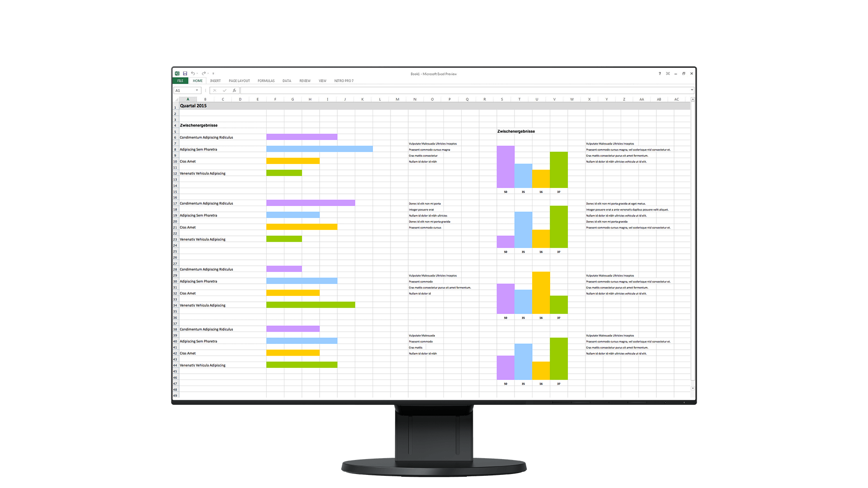
Task: Select Praesent commodo cursus magna in row 8
Action: [x=429, y=150]
